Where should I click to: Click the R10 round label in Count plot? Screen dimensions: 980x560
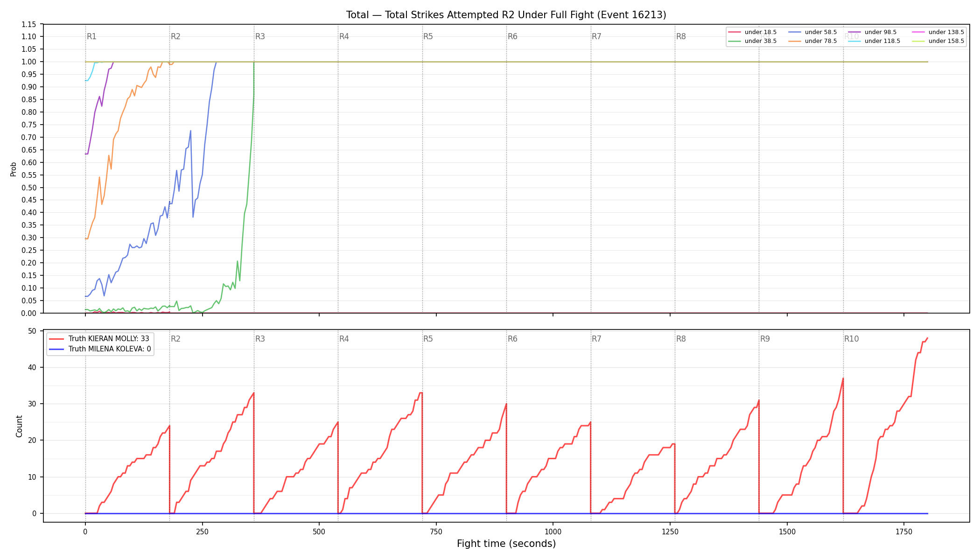[851, 339]
